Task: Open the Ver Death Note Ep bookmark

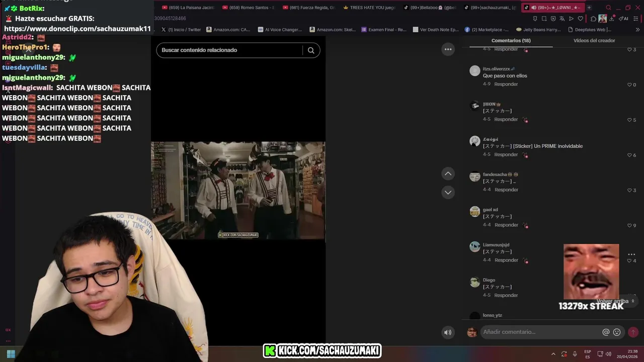Action: tap(435, 30)
